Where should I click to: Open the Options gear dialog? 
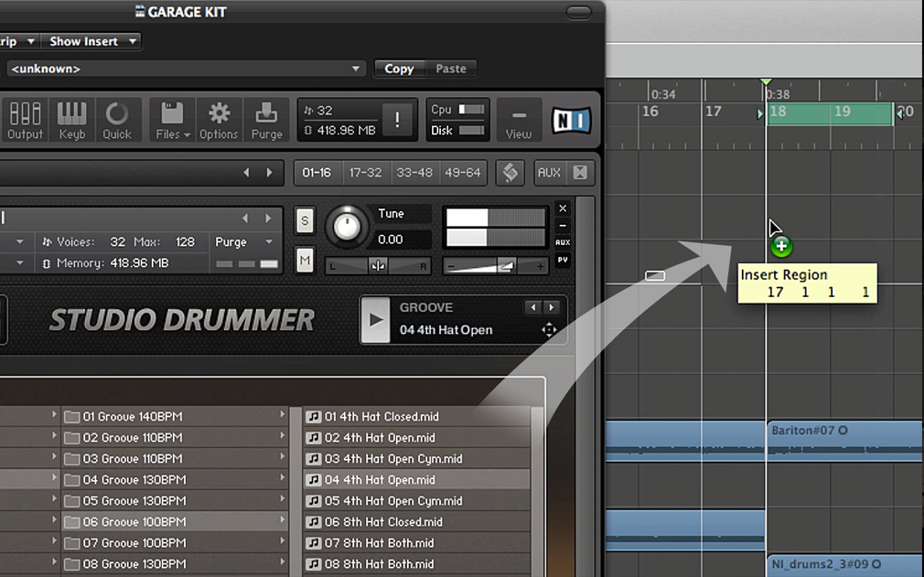coord(219,120)
